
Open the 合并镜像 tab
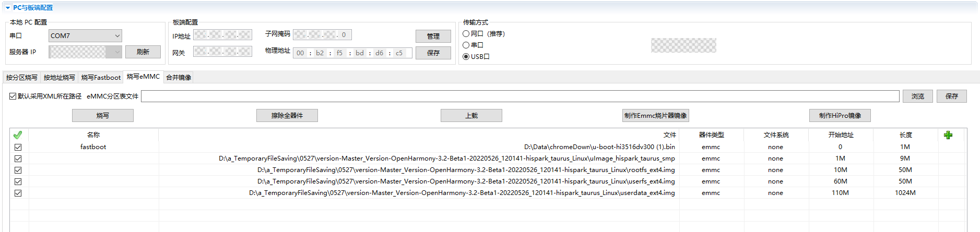pyautogui.click(x=179, y=78)
